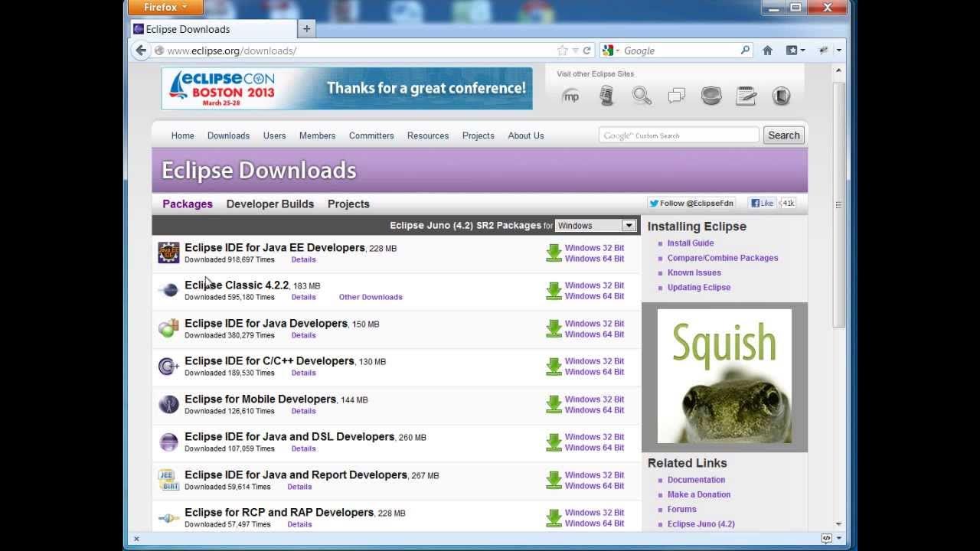This screenshot has height=551, width=980.
Task: Click green download arrow for Java EE
Action: click(x=554, y=253)
